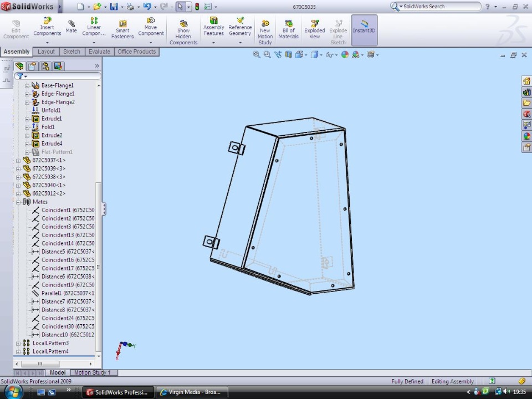532x399 pixels.
Task: Switch to the Evaluate tab
Action: (99, 52)
